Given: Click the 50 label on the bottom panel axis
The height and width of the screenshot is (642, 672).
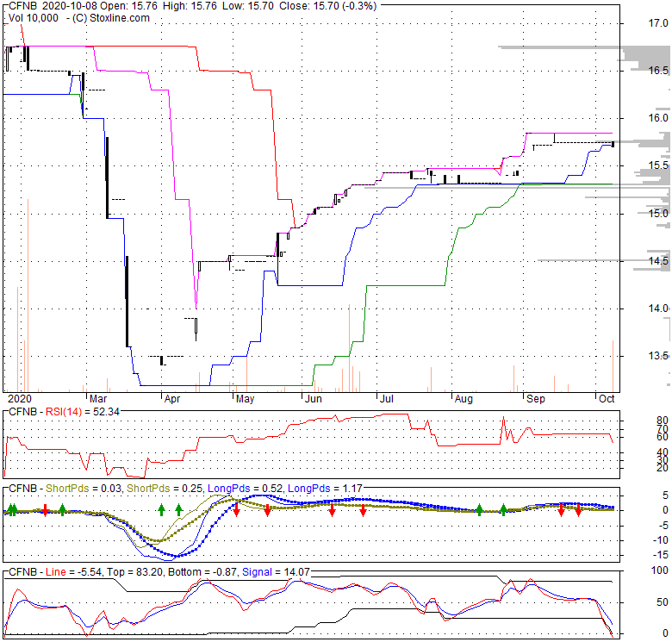Looking at the screenshot, I should (x=663, y=602).
